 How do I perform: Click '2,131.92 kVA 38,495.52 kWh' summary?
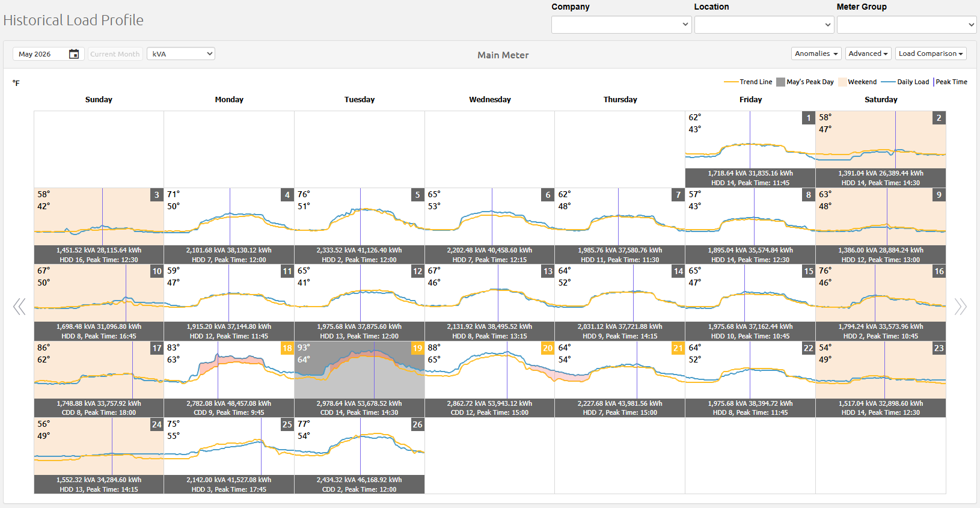pyautogui.click(x=490, y=326)
